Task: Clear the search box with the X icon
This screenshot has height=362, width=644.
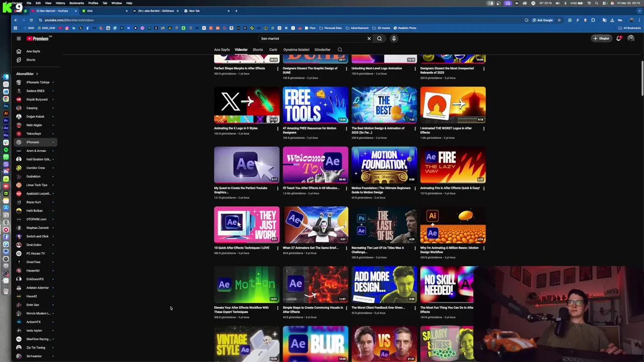Action: [x=369, y=38]
